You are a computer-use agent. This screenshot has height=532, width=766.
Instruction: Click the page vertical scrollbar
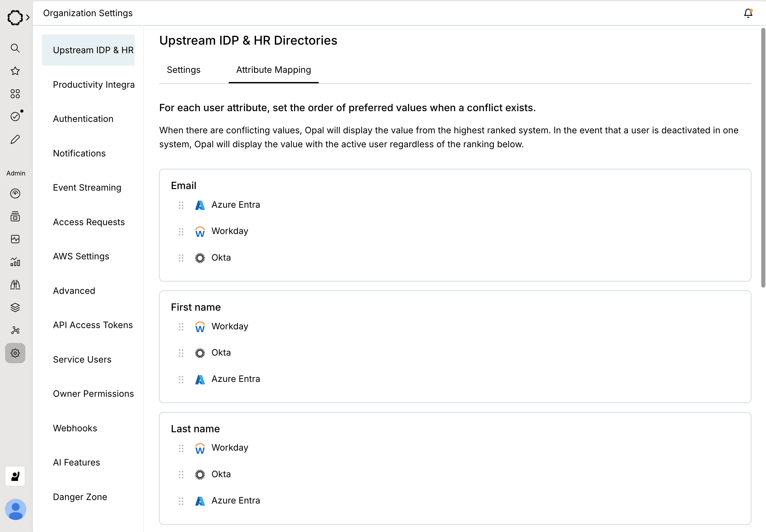[763, 157]
